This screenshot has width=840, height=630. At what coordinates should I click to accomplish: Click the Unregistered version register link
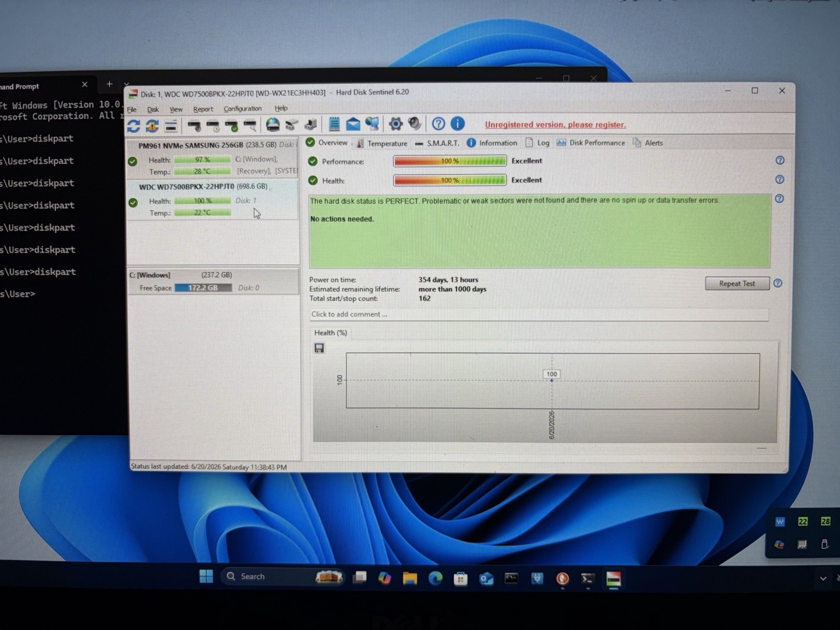click(555, 125)
